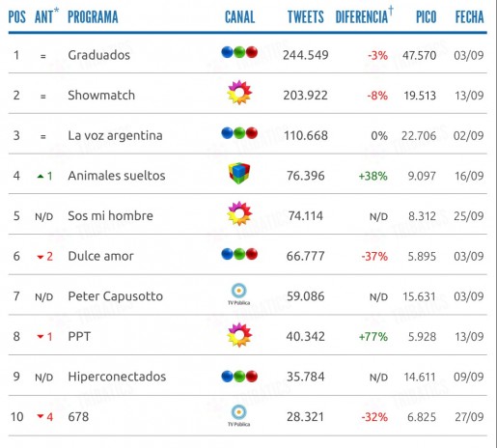The image size is (497, 448).
Task: Sort by TWEETS column header
Action: click(306, 17)
